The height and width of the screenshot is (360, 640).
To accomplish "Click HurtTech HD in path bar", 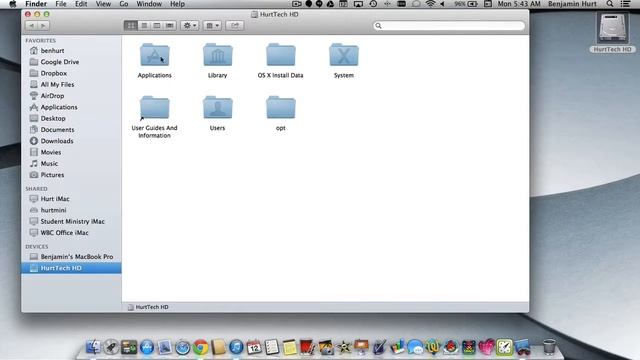I will point(148,307).
